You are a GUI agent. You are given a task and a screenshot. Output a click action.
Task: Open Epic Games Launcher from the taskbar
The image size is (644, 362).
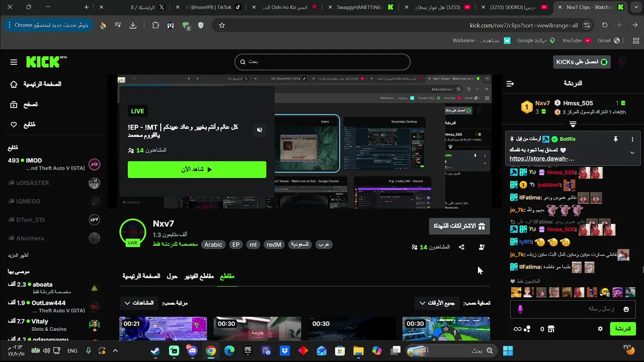248,351
